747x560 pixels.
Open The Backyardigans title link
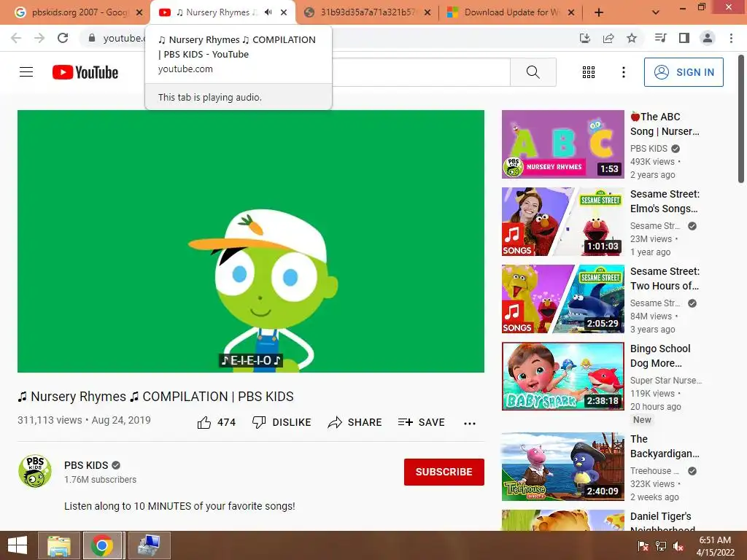coord(665,446)
